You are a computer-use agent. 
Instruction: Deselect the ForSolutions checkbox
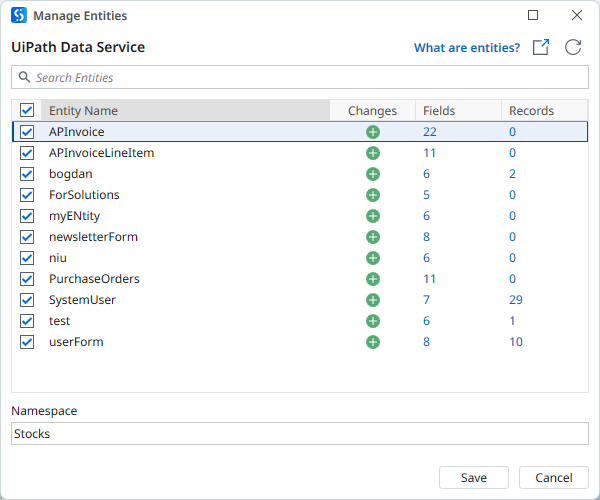tap(27, 195)
